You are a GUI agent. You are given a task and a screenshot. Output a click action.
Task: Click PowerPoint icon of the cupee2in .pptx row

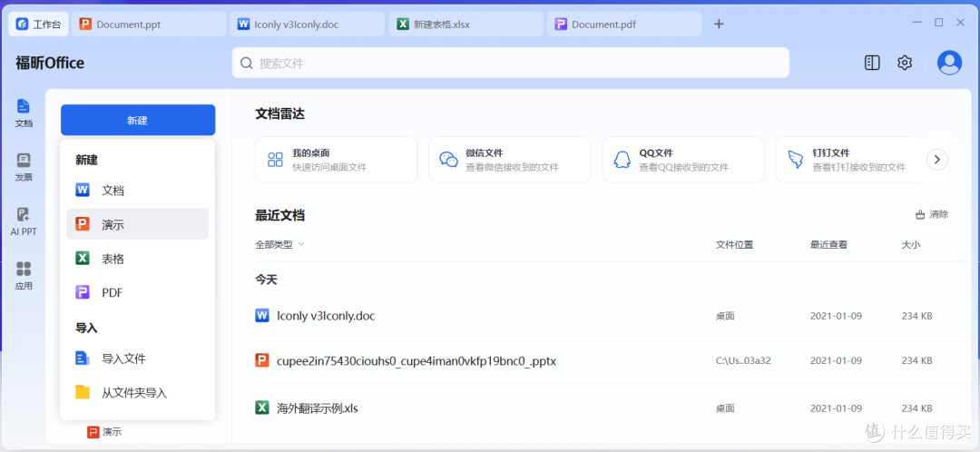click(x=262, y=360)
